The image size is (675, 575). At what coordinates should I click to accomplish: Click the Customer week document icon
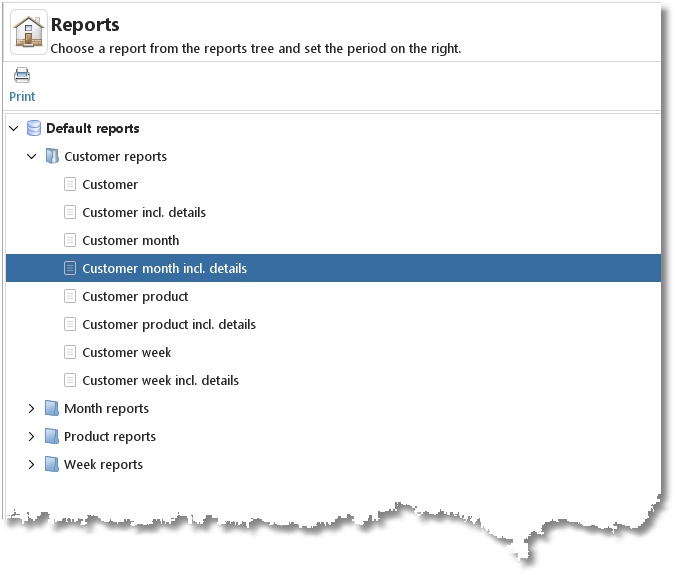(70, 352)
